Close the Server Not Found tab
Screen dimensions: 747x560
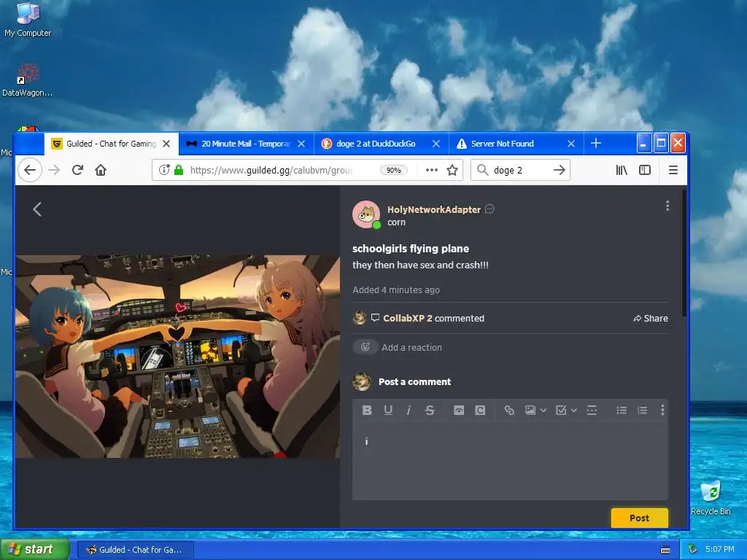[571, 144]
